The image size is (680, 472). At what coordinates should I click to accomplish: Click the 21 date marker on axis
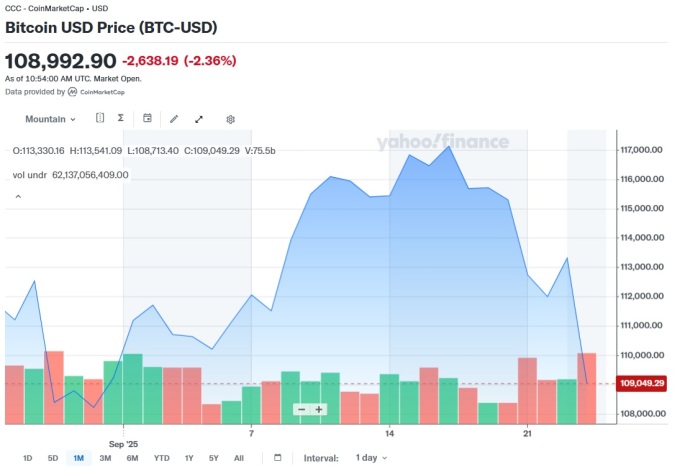tap(527, 433)
